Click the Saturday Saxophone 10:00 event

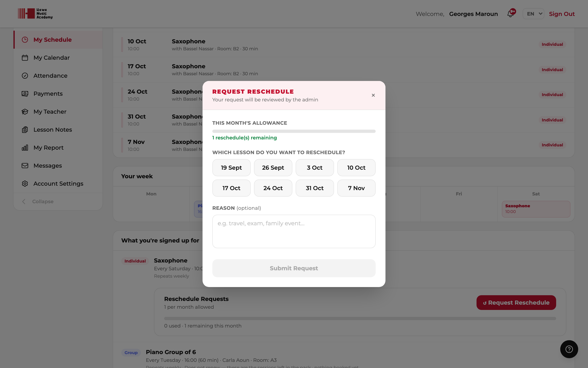click(x=536, y=209)
